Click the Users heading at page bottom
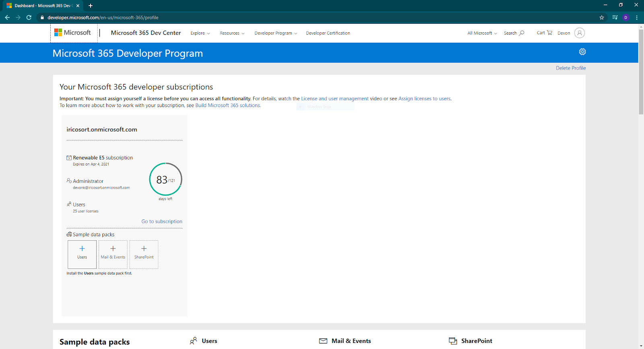 click(x=209, y=341)
